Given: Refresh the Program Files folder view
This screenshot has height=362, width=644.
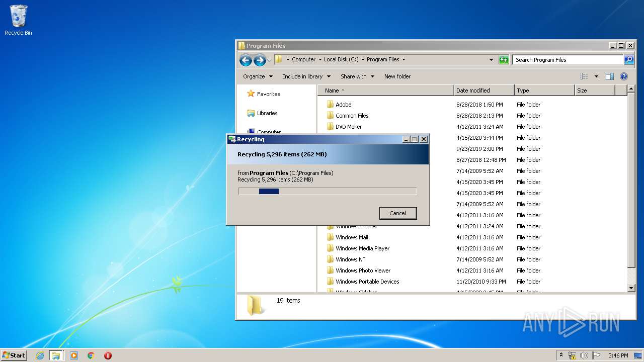Looking at the screenshot, I should point(504,60).
